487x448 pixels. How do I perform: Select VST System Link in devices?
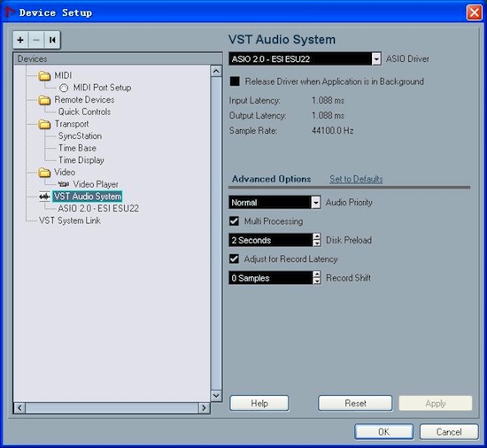click(x=70, y=220)
